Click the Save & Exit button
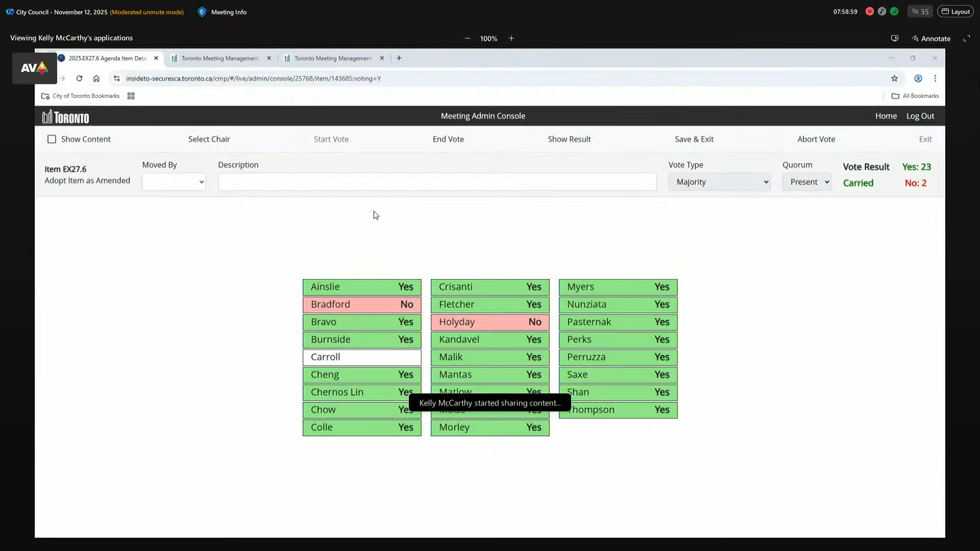This screenshot has width=980, height=551. pos(694,139)
